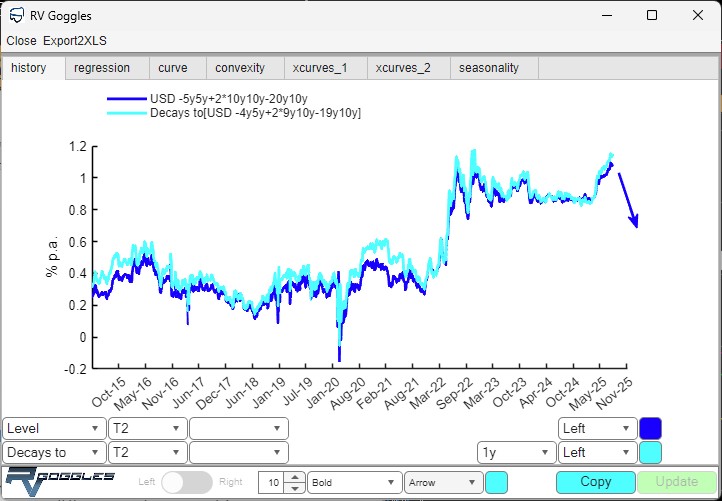This screenshot has height=501, width=722.
Task: Decrease the font size stepper below 10
Action: 295,488
